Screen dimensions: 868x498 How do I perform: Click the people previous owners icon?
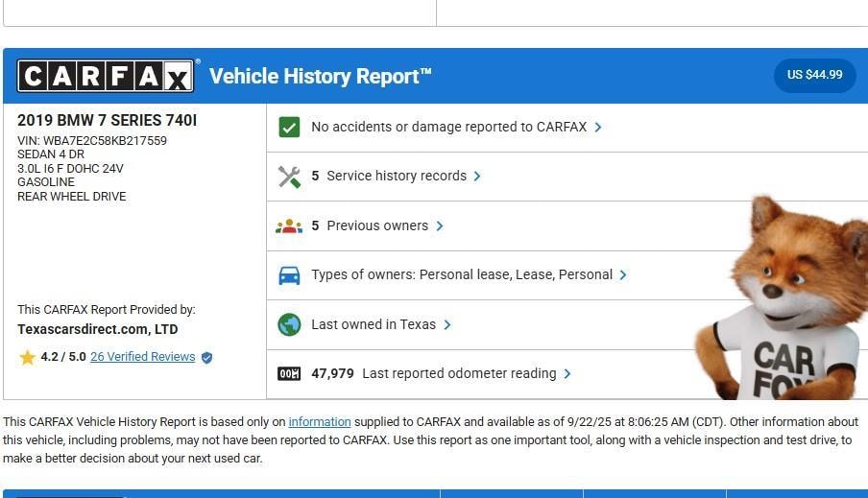289,226
